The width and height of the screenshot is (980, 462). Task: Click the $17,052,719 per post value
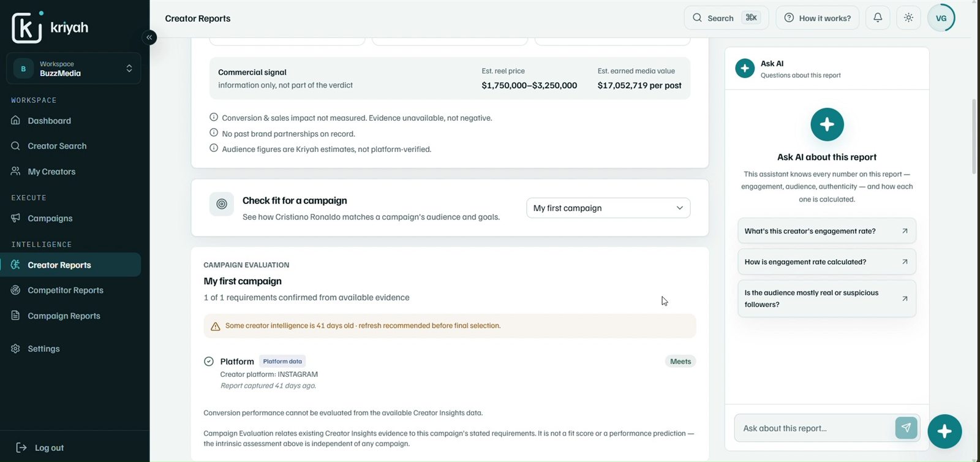pos(639,85)
